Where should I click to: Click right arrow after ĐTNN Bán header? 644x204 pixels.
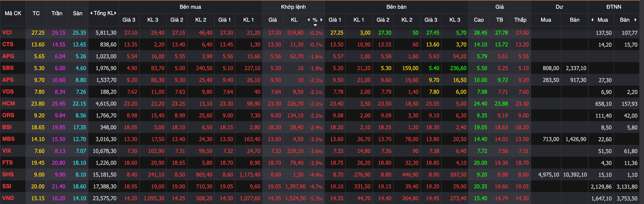[x=635, y=20]
